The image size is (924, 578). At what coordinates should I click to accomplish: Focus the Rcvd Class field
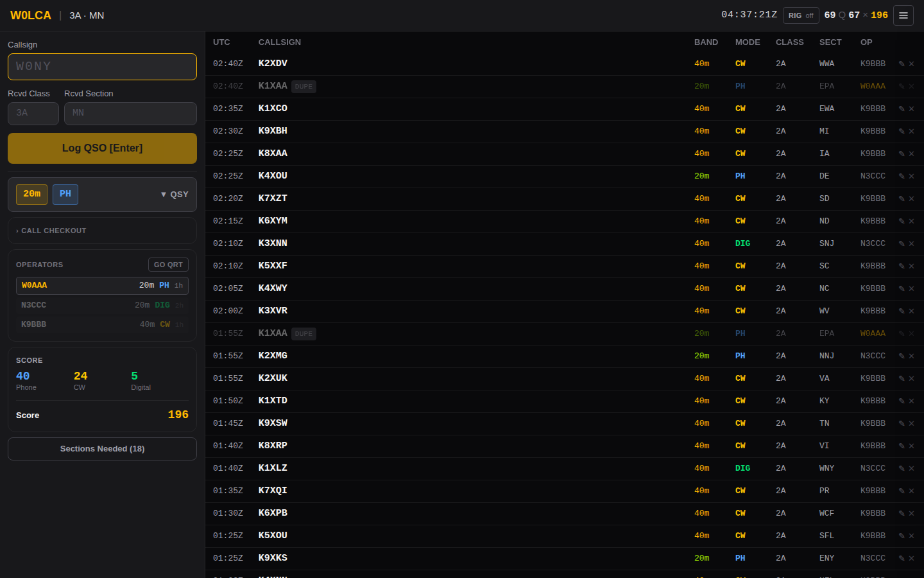pos(33,114)
